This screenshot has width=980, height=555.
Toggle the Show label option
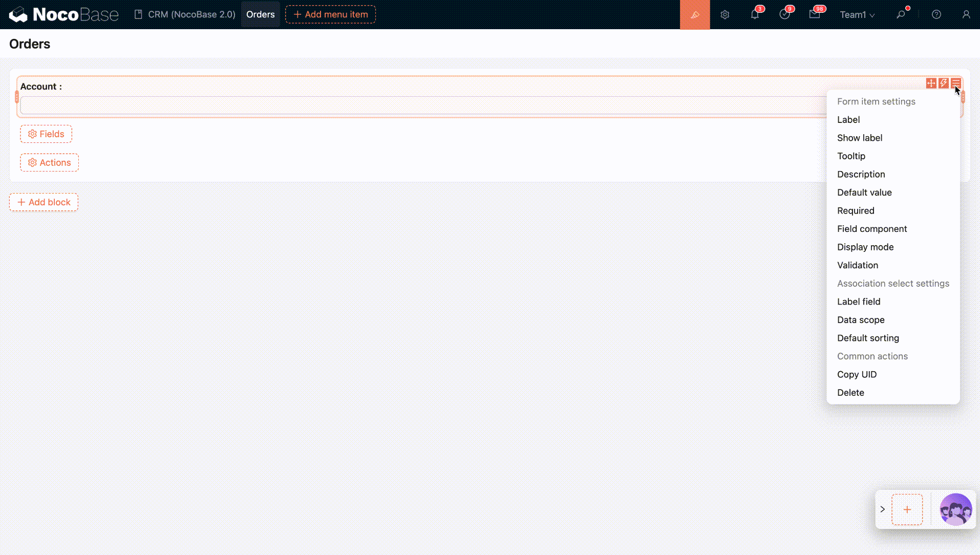pos(860,138)
